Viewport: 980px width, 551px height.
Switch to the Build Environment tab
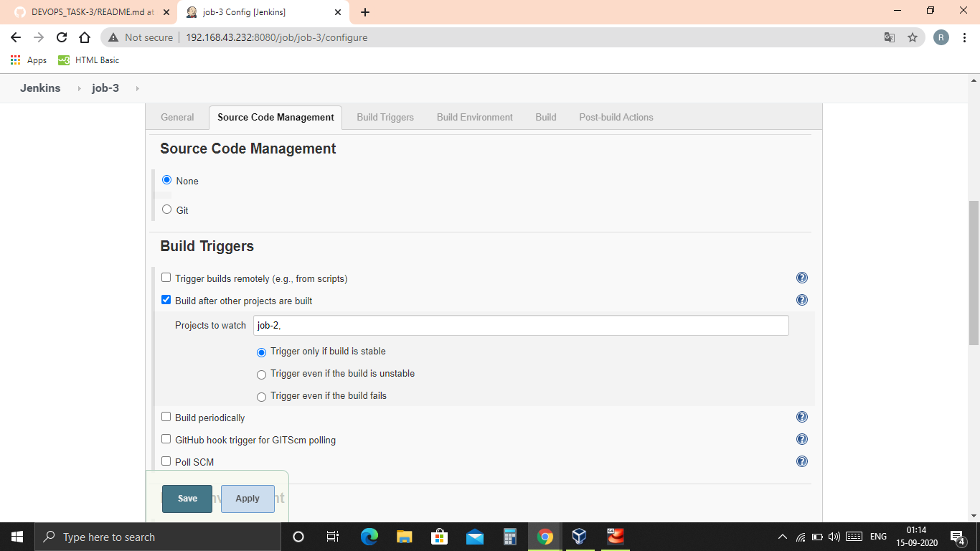pos(475,117)
